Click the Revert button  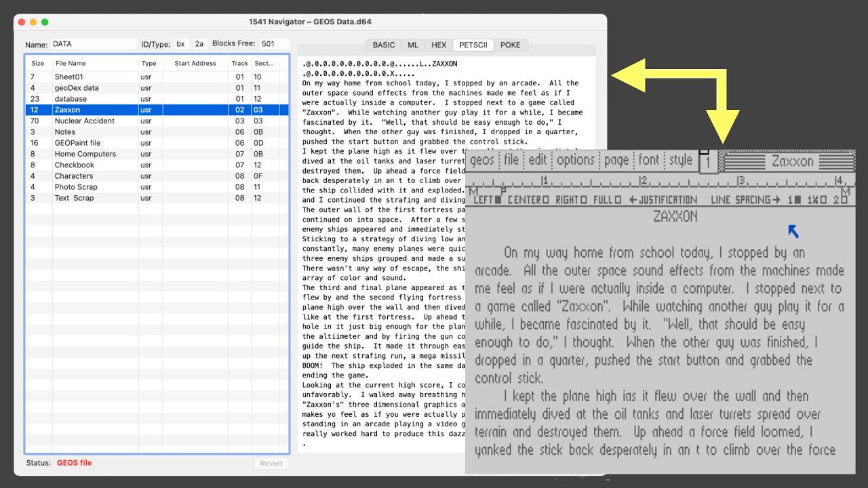(x=271, y=464)
